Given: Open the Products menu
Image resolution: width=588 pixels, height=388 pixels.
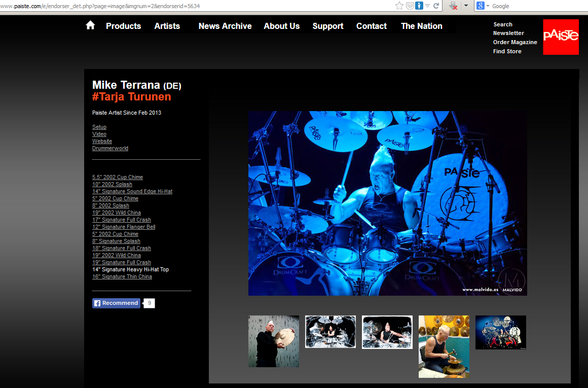Looking at the screenshot, I should click(123, 26).
